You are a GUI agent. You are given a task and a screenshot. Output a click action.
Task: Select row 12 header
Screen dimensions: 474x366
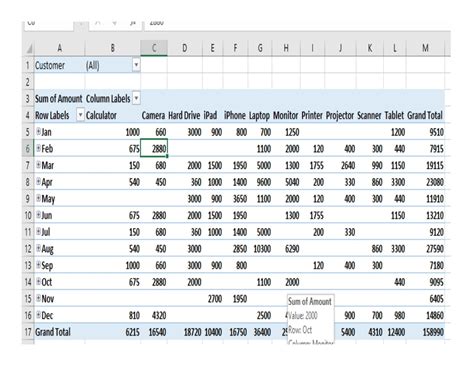point(28,249)
